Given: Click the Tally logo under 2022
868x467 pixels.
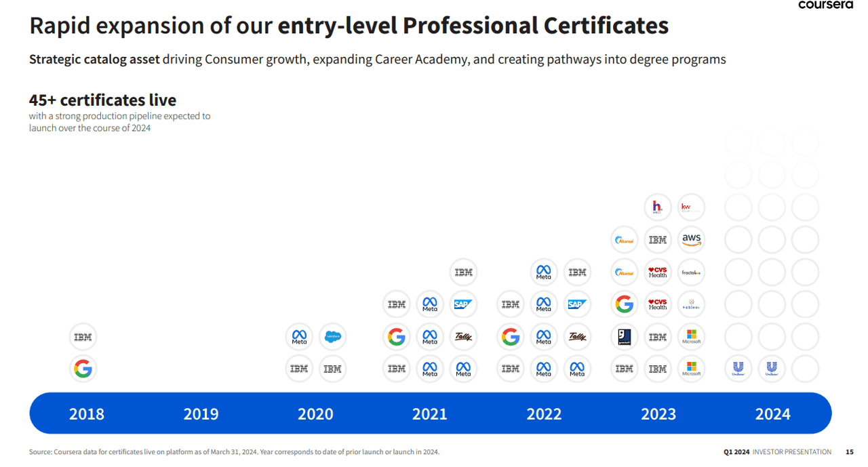Looking at the screenshot, I should 577,337.
